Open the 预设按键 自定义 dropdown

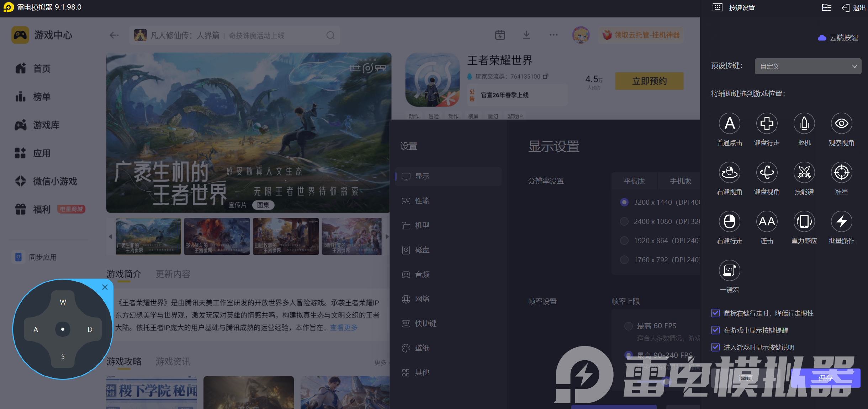pos(808,66)
